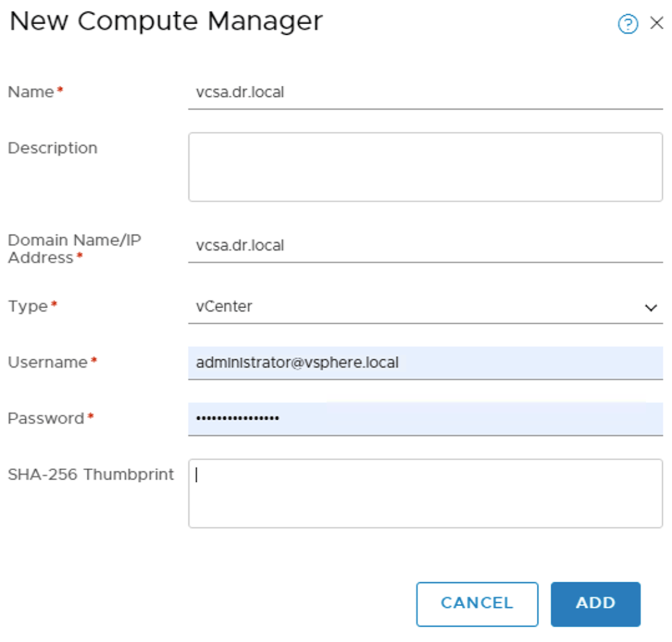The width and height of the screenshot is (672, 642).
Task: Click the Username field with administrator@vsphere.local
Action: pos(425,362)
